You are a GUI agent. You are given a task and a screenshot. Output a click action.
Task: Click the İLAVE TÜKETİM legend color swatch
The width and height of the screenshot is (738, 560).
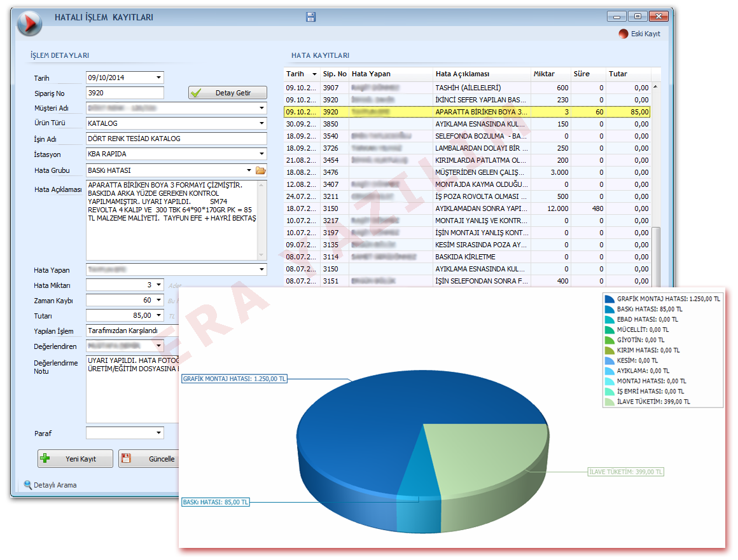pos(609,402)
